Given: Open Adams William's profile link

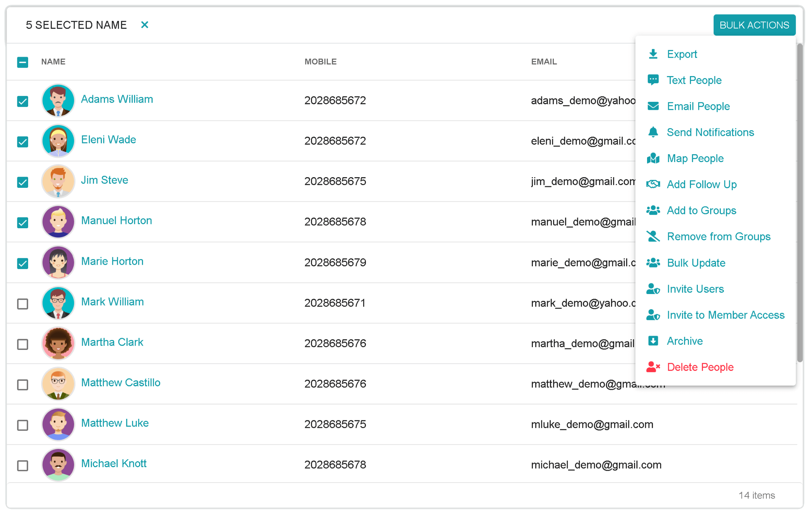Looking at the screenshot, I should (117, 99).
